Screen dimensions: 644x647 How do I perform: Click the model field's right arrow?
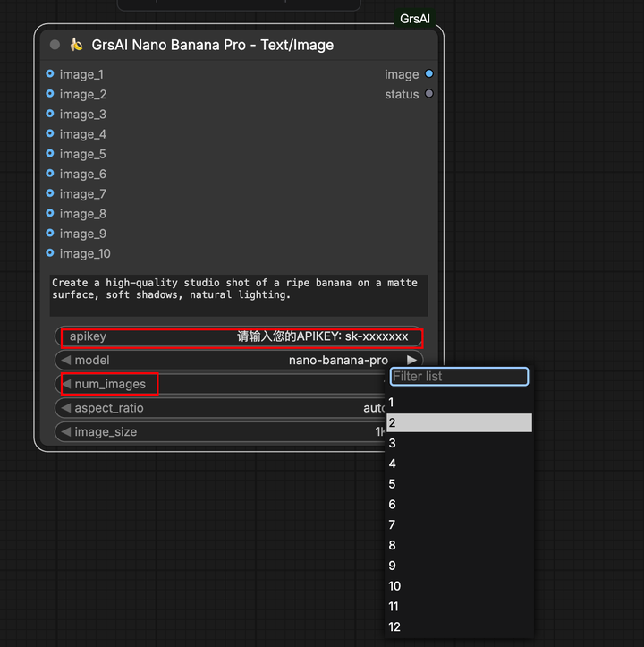pyautogui.click(x=411, y=360)
